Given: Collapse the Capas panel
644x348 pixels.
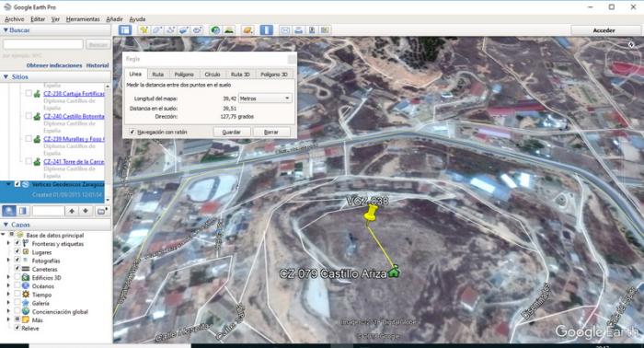Looking at the screenshot, I should [6, 225].
